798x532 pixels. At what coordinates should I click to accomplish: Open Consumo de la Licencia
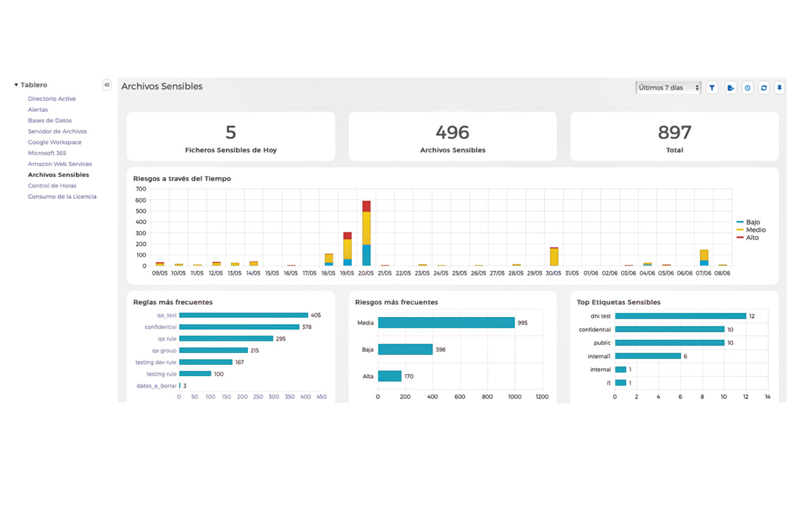pyautogui.click(x=62, y=196)
